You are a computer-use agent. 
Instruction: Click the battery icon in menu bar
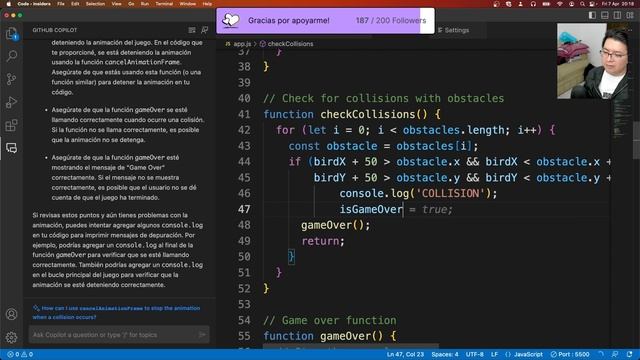[x=546, y=4]
